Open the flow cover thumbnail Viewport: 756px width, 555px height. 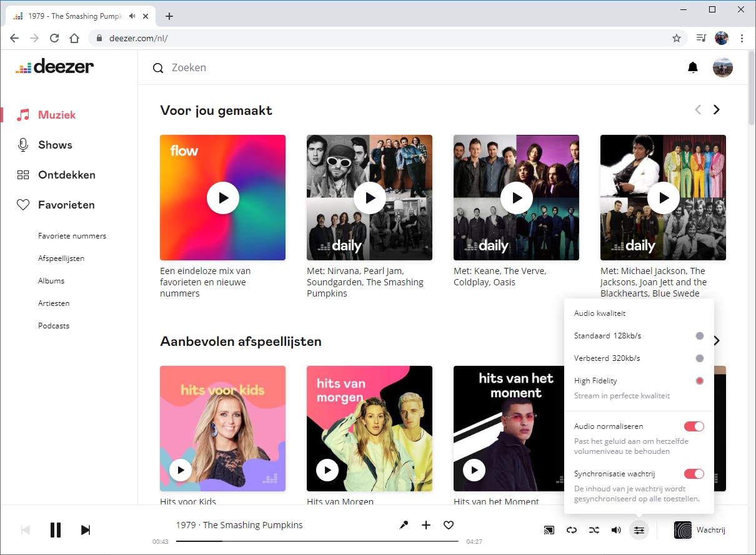[222, 197]
